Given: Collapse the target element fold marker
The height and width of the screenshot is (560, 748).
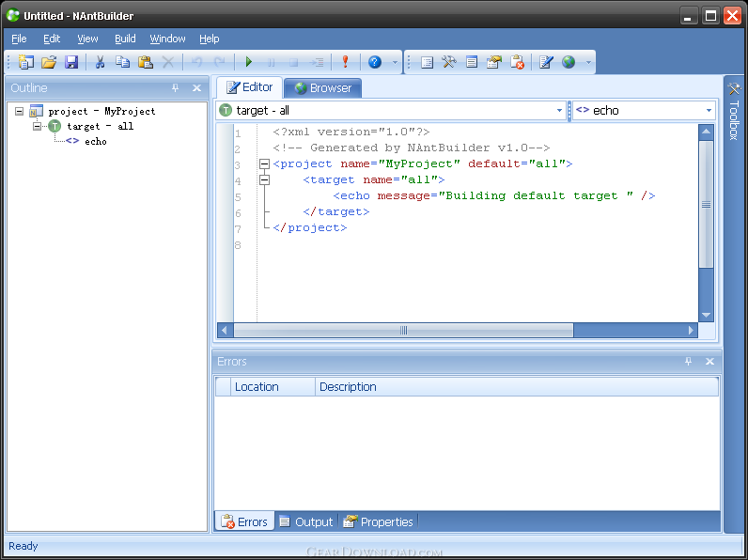Looking at the screenshot, I should point(264,179).
